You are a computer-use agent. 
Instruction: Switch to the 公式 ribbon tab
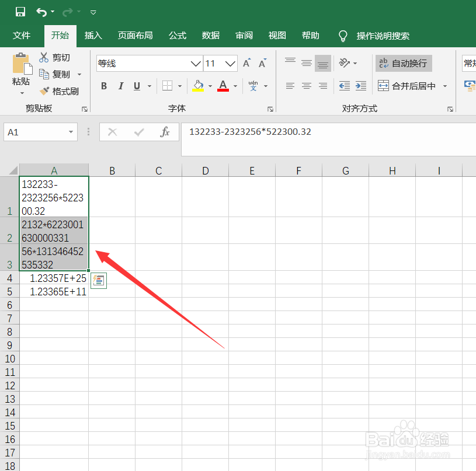point(178,36)
